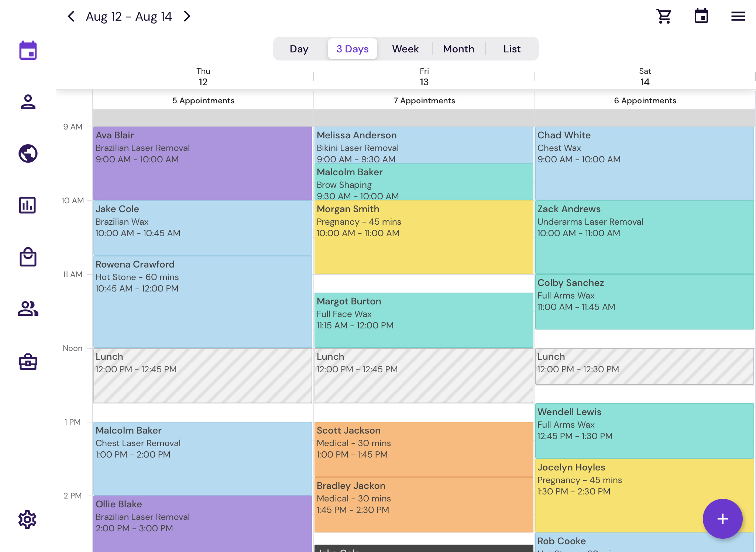This screenshot has height=552, width=756.
Task: Switch to the Day view
Action: 299,48
